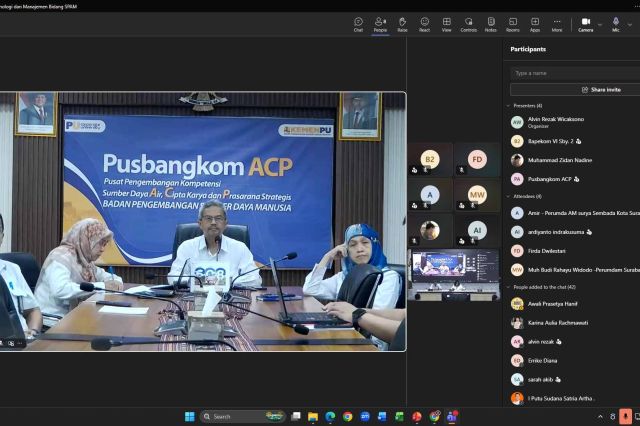
Task: Open the More actions menu
Action: point(557,24)
